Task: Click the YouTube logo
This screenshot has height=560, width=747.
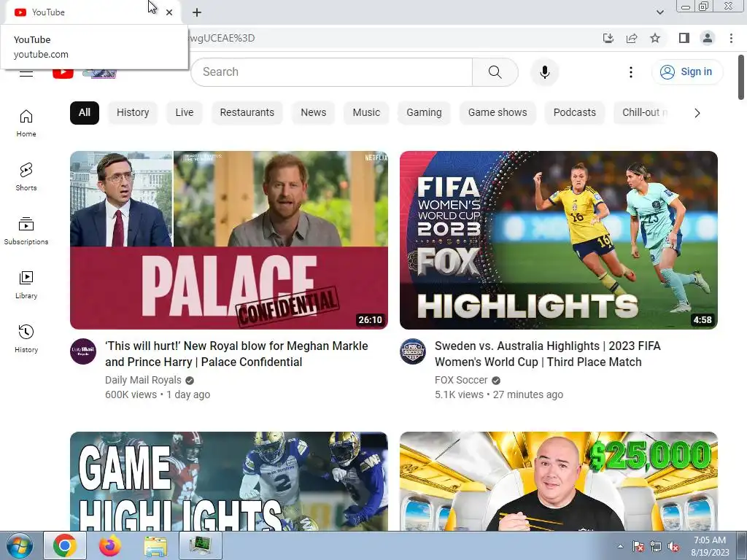Action: [84, 72]
